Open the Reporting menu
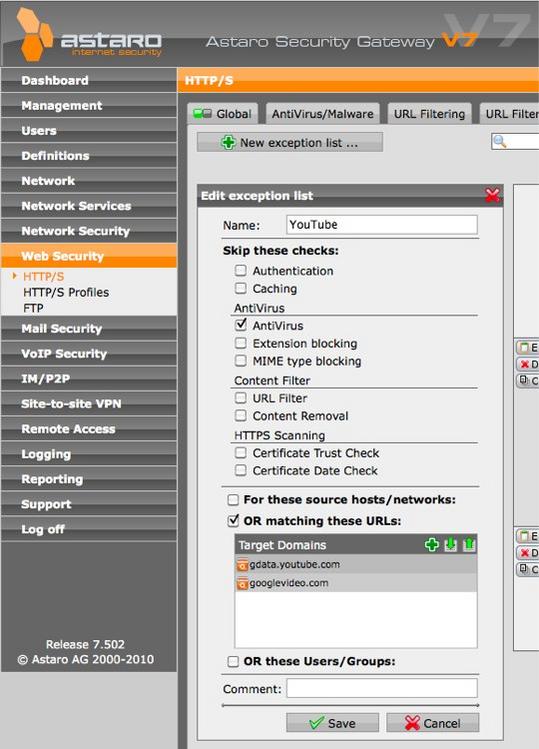Viewport: 539px width, 749px height. (89, 479)
